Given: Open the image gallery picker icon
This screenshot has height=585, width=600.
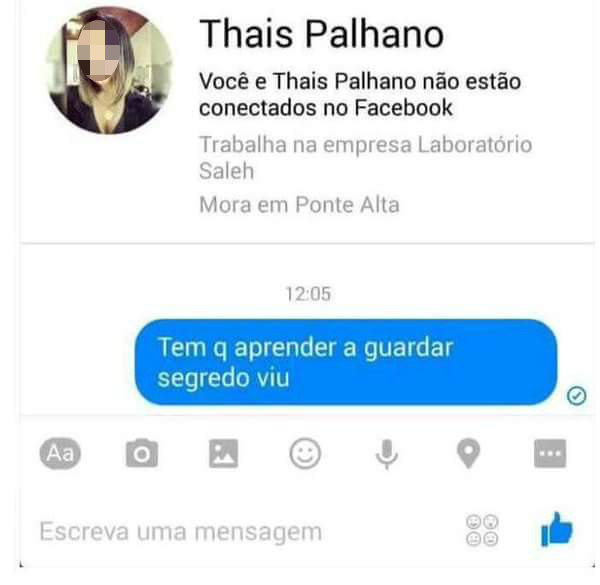Looking at the screenshot, I should tap(223, 454).
